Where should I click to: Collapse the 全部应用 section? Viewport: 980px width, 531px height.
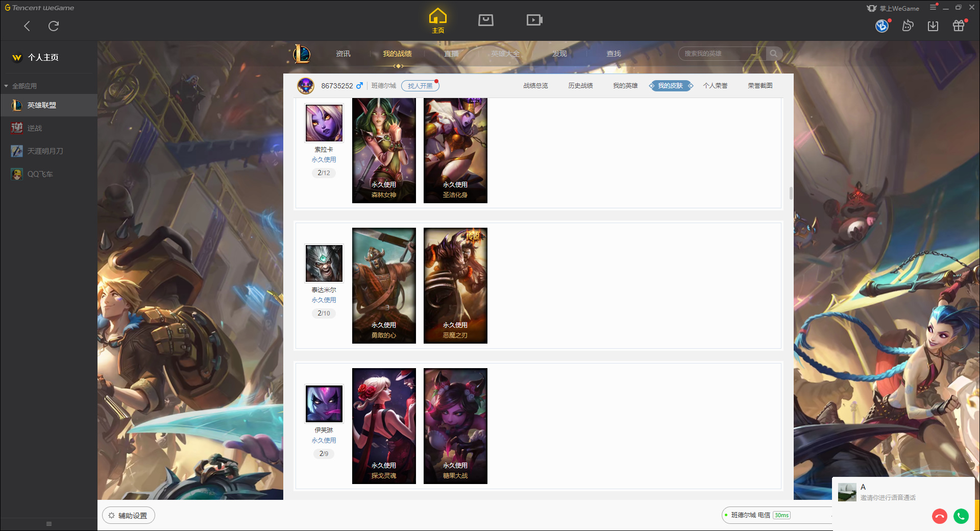pyautogui.click(x=6, y=86)
